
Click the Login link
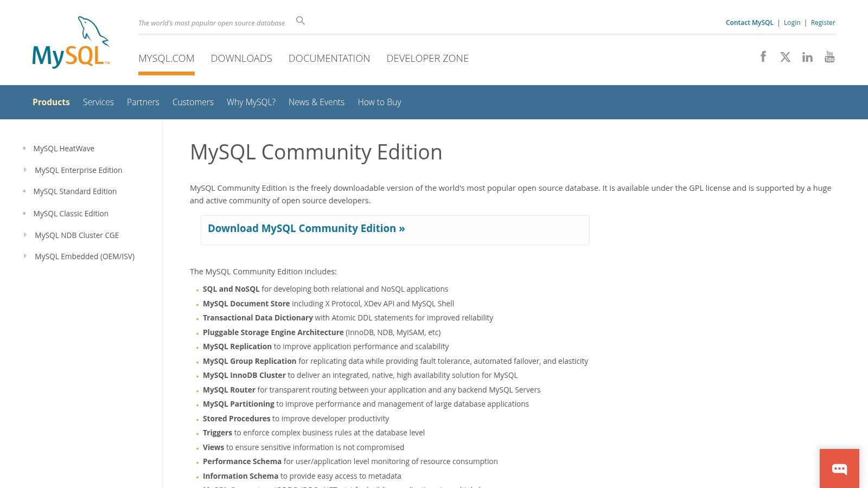pos(792,22)
